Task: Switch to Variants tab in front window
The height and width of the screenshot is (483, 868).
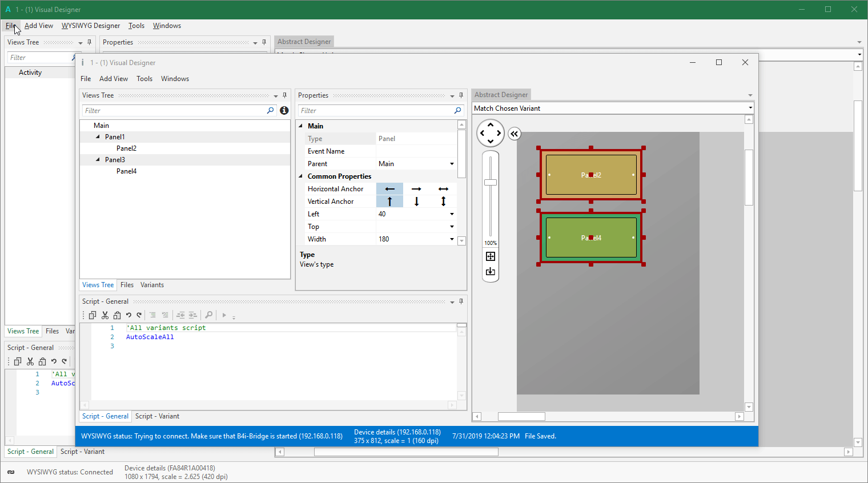Action: click(152, 285)
